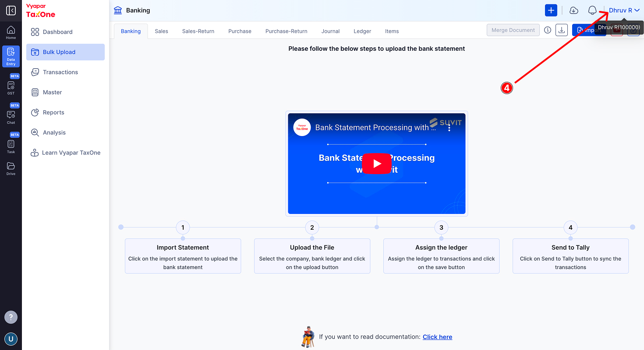
Task: Click the "Banking" page title text
Action: pyautogui.click(x=138, y=10)
